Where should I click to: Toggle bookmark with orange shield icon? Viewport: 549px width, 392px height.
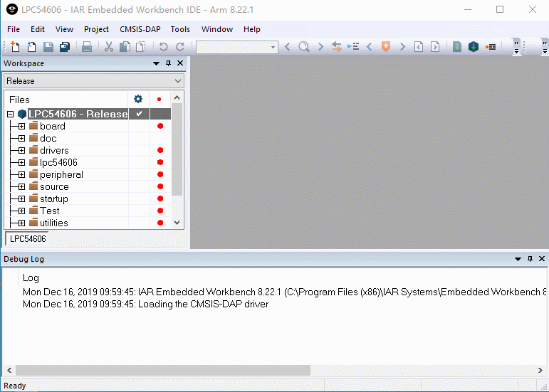click(x=386, y=46)
